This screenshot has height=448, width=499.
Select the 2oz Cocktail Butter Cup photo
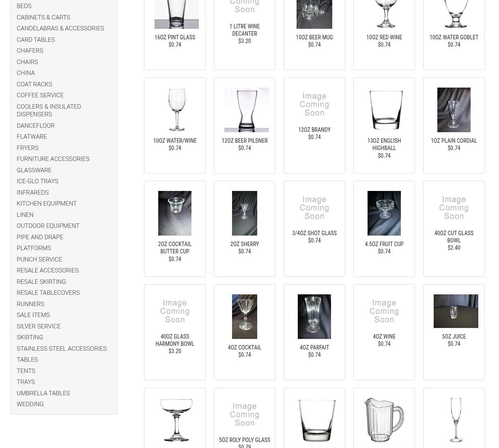(x=175, y=213)
